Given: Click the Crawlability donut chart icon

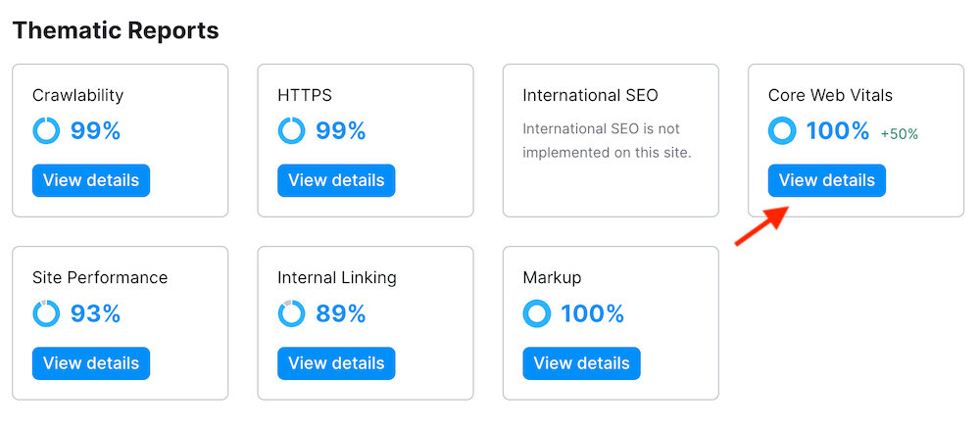Looking at the screenshot, I should [x=46, y=131].
